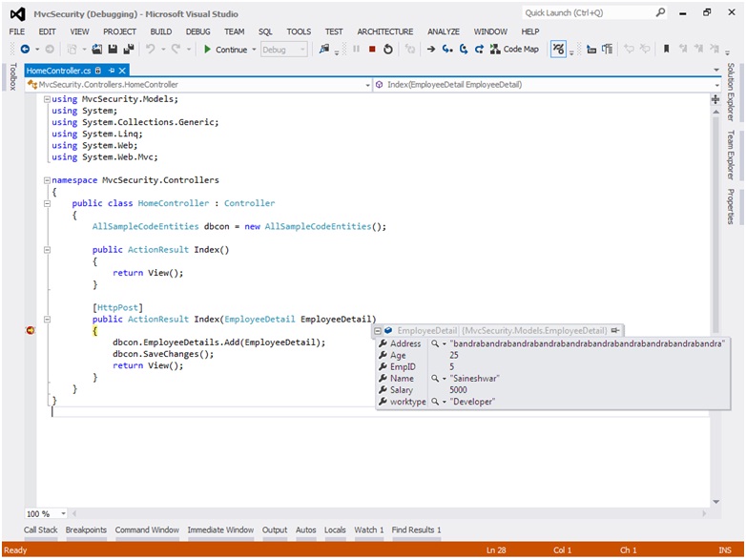Collapse the HomeController class block
This screenshot has width=746, height=560.
tap(47, 203)
